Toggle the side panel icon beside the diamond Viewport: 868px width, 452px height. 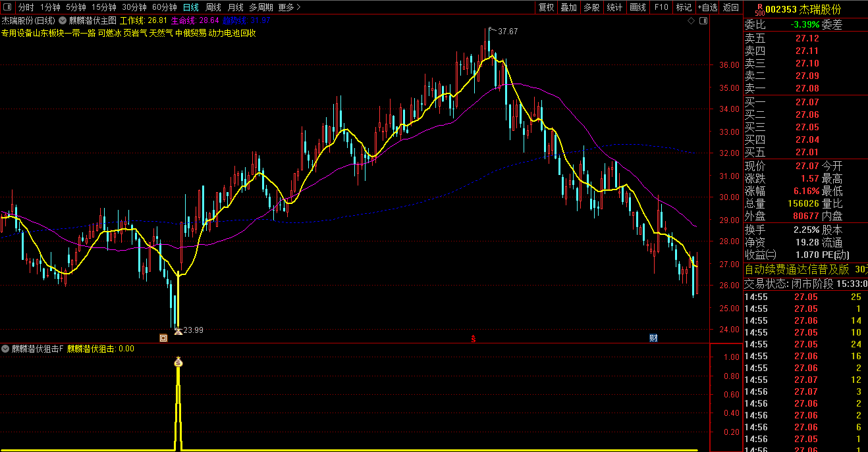703,20
